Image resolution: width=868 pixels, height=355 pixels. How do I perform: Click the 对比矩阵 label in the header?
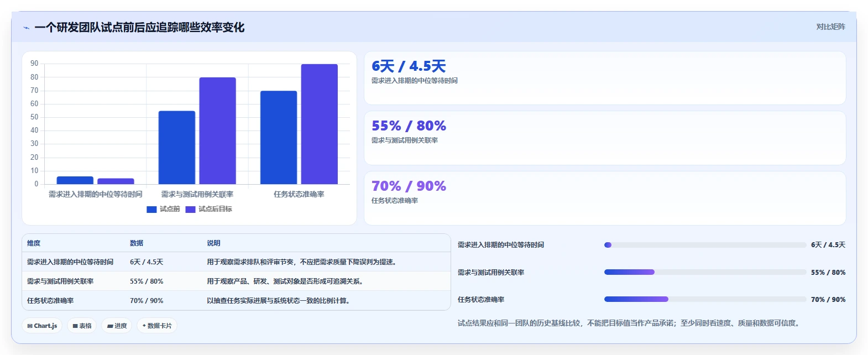830,27
